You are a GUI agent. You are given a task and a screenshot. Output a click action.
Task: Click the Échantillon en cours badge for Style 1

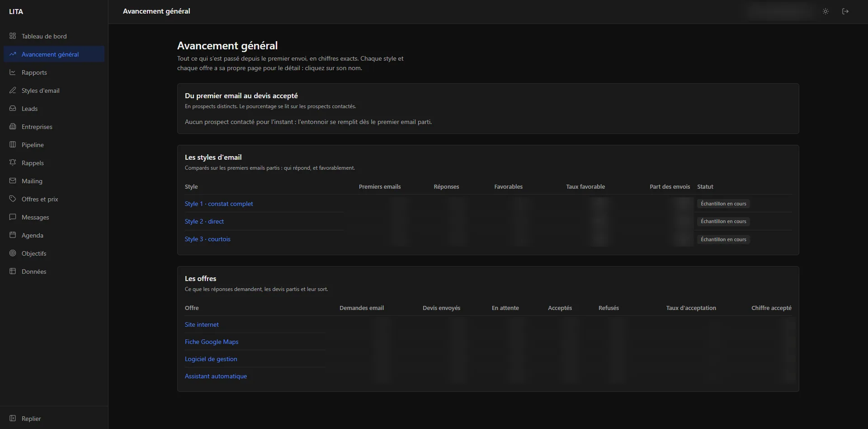(x=723, y=204)
